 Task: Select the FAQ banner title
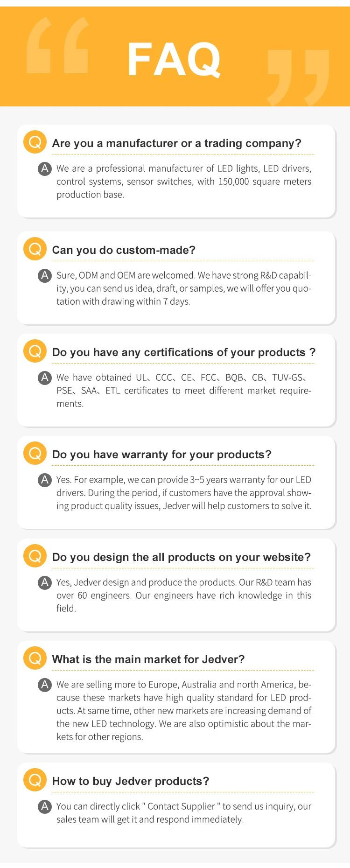pyautogui.click(x=174, y=59)
